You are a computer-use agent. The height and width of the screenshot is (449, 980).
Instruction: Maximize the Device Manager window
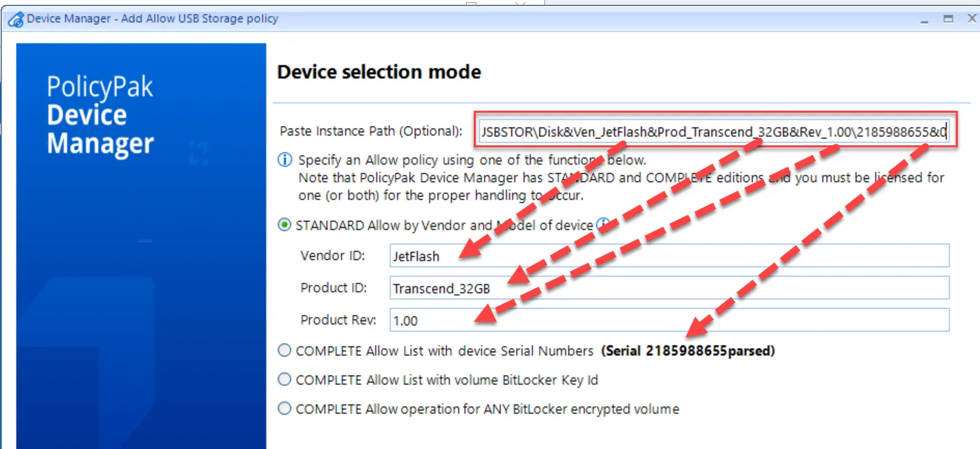click(948, 19)
